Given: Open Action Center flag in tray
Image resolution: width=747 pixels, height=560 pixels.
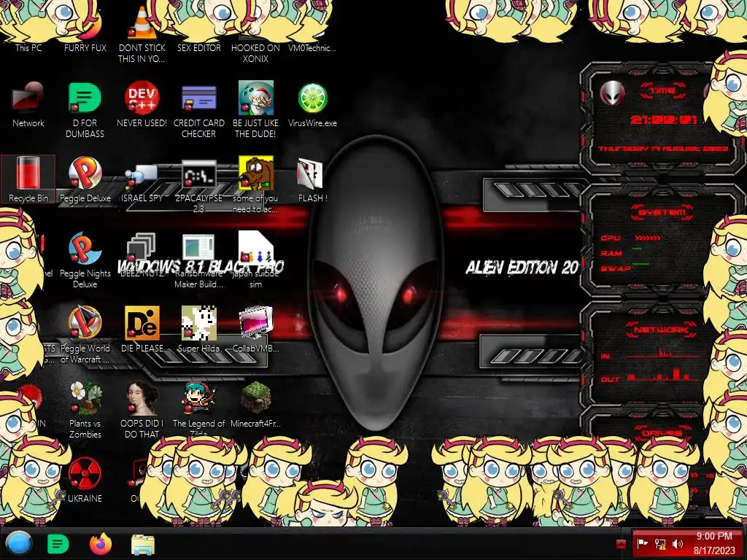Looking at the screenshot, I should pyautogui.click(x=642, y=543).
